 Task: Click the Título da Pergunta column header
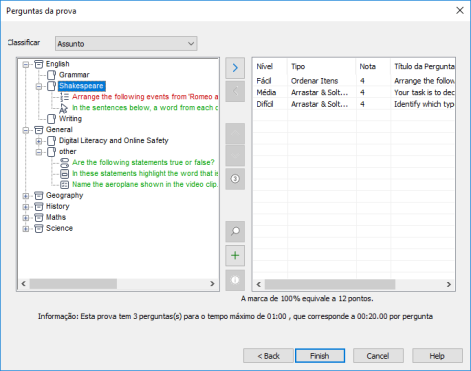[x=423, y=66]
